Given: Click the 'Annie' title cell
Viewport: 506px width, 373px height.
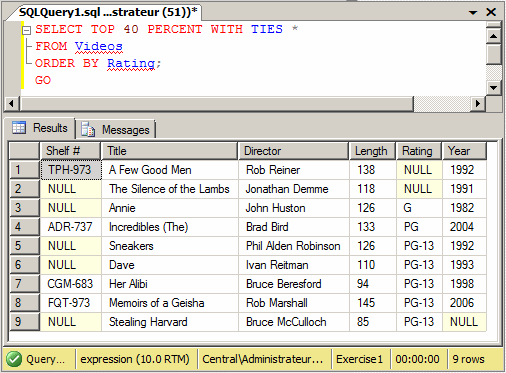Looking at the screenshot, I should click(170, 208).
